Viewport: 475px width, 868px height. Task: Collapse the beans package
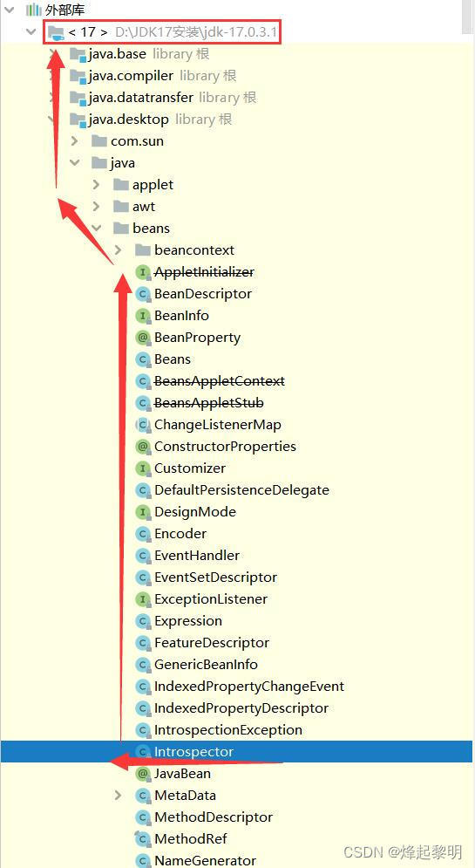click(96, 228)
